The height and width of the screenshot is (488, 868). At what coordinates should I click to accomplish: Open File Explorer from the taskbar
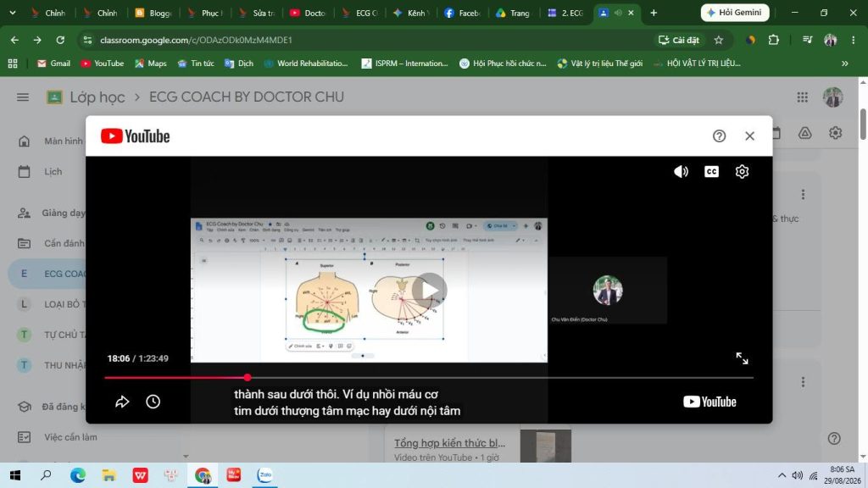(x=109, y=475)
